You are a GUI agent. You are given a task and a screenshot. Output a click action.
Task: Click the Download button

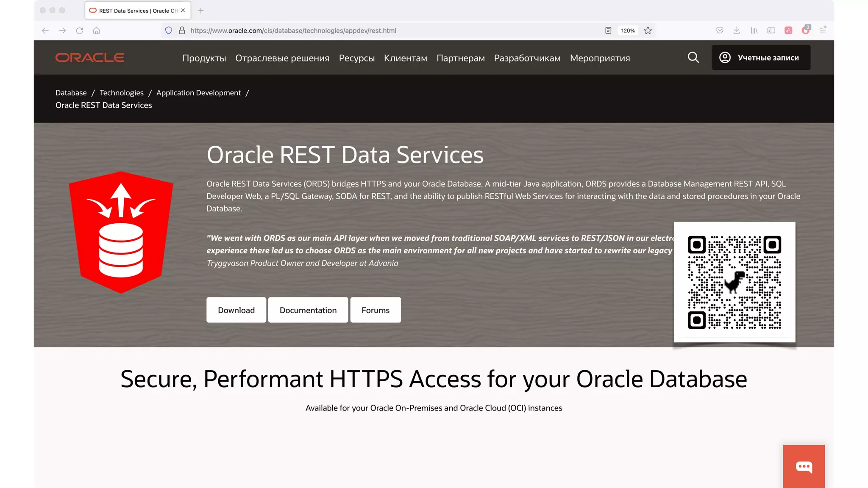pos(236,310)
